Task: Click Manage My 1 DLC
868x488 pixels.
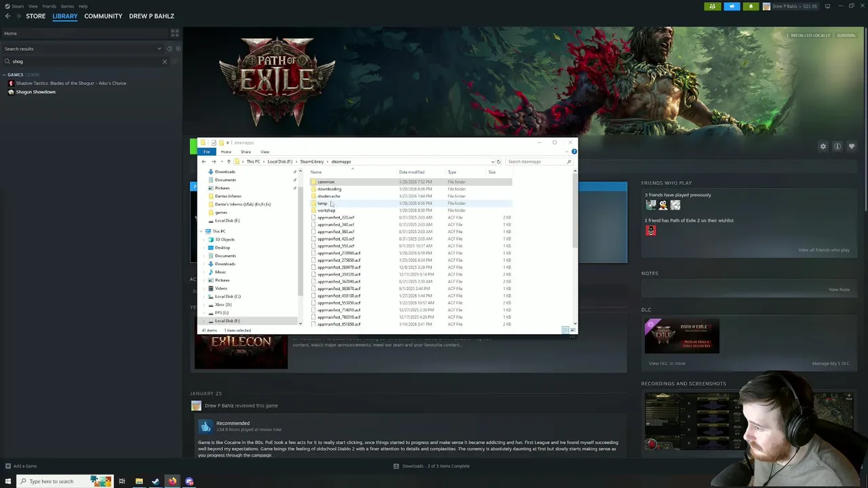Action: point(831,364)
